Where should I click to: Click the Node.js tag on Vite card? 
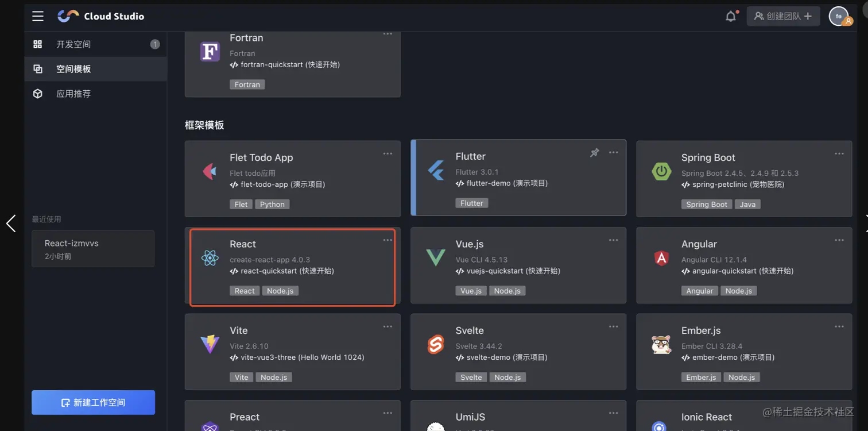click(x=274, y=378)
